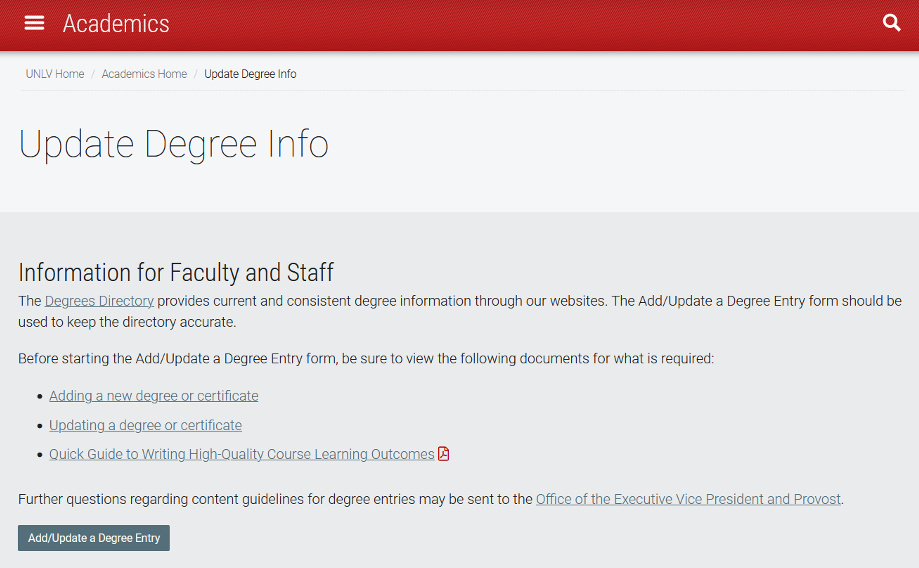This screenshot has width=919, height=568.
Task: Click the 'Before starting the Add/Update' paragraph
Action: tap(366, 358)
